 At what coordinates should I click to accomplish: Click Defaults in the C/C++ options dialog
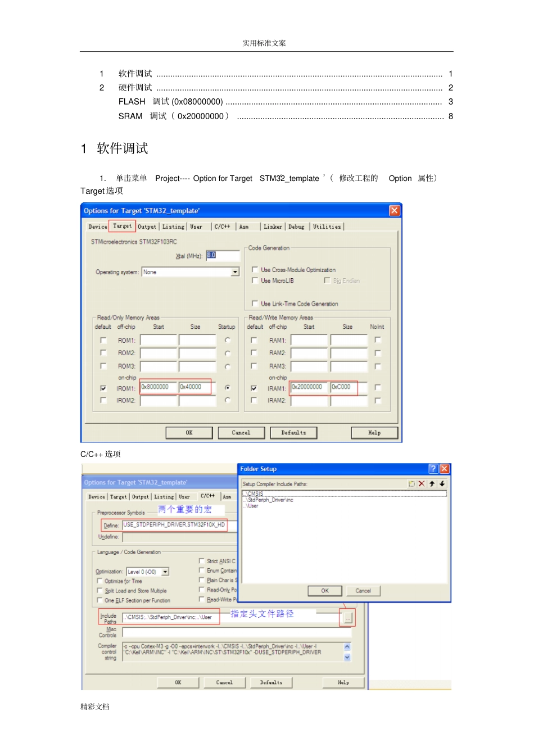(271, 682)
